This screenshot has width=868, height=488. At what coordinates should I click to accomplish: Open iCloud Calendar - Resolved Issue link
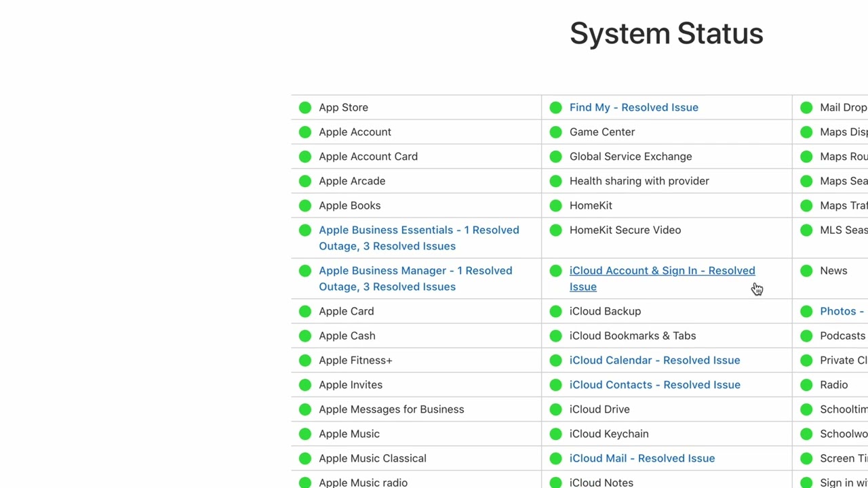tap(655, 360)
